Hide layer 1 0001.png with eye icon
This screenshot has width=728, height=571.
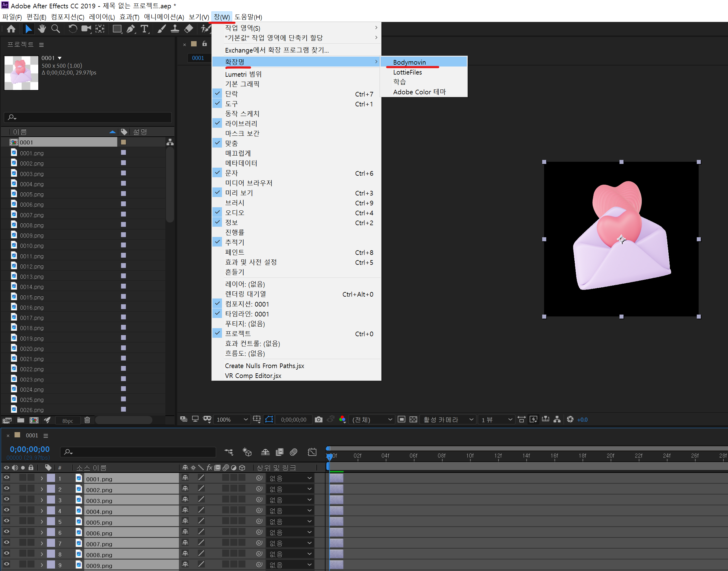pos(6,478)
